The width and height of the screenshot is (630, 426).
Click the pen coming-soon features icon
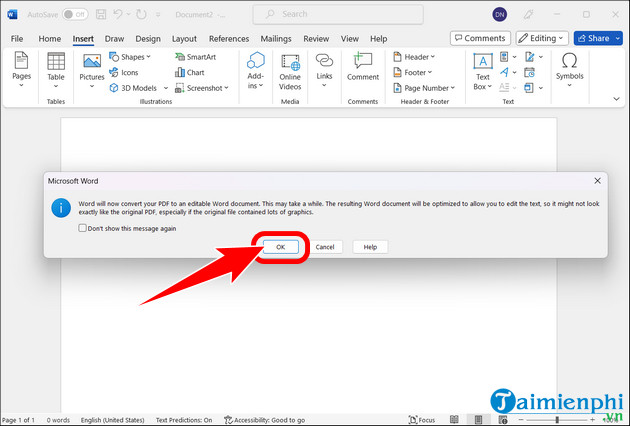pyautogui.click(x=528, y=14)
